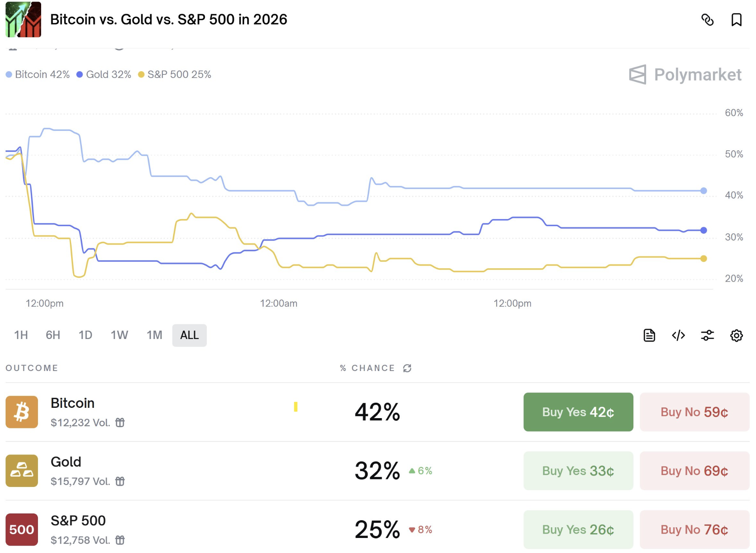Select the 1H chart time range

[21, 335]
